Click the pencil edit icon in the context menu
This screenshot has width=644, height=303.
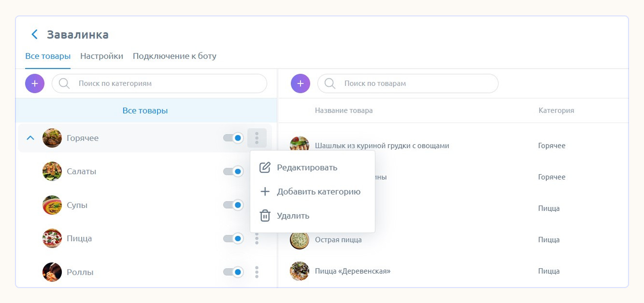tap(265, 167)
